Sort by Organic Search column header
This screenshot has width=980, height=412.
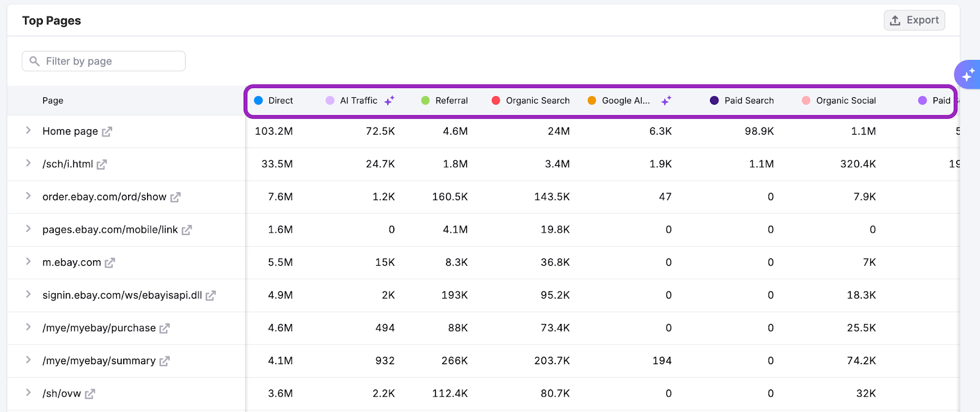pyautogui.click(x=537, y=100)
